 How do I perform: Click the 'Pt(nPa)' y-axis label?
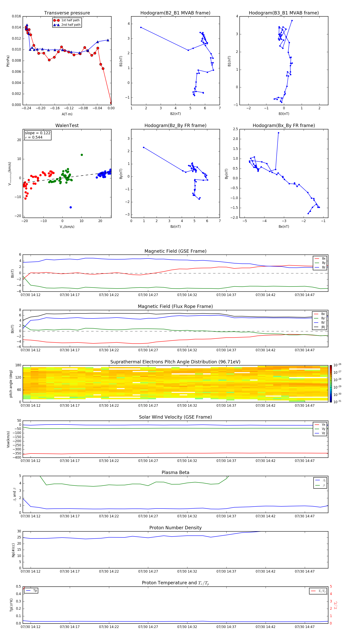pos(8,61)
